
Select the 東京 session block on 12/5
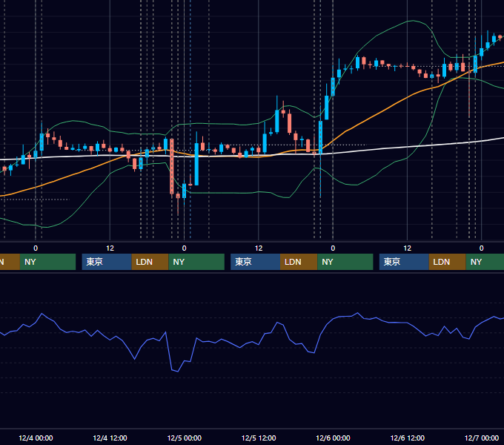coord(255,262)
